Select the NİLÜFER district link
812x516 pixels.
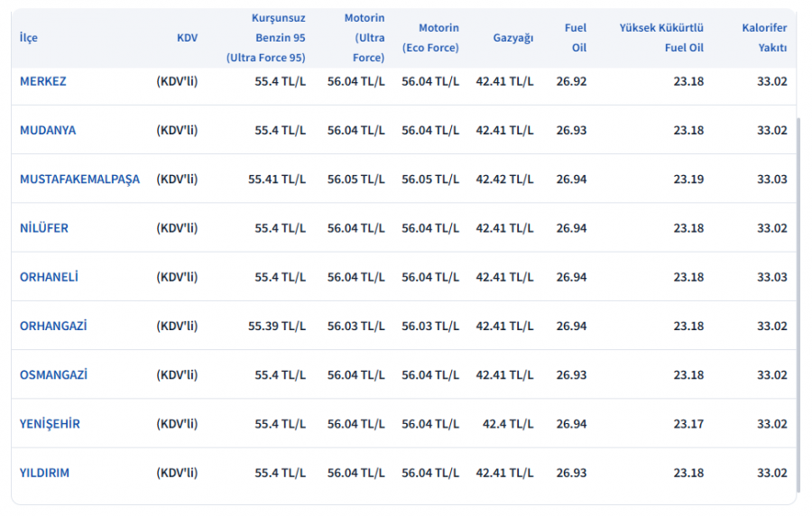click(44, 228)
